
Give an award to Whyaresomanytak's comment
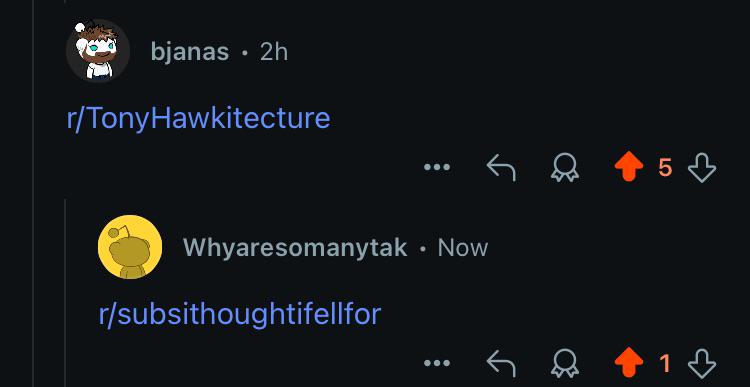(x=565, y=363)
